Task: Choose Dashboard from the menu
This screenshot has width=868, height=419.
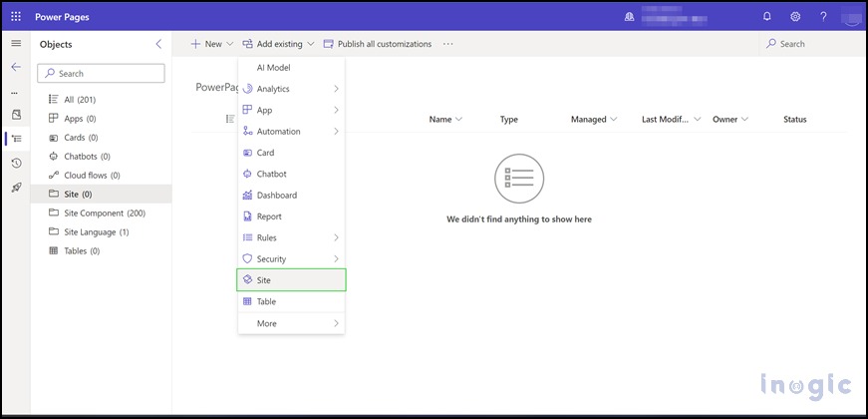Action: pyautogui.click(x=291, y=196)
